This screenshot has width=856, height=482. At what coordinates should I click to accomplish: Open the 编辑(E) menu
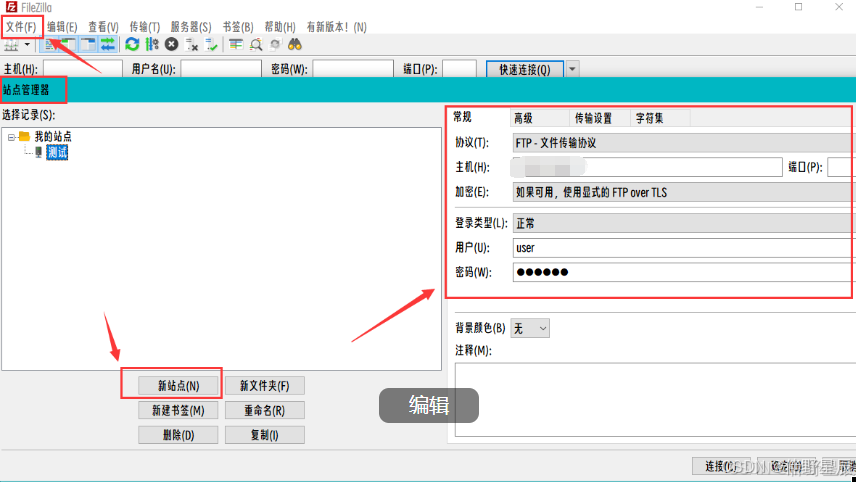coord(62,27)
